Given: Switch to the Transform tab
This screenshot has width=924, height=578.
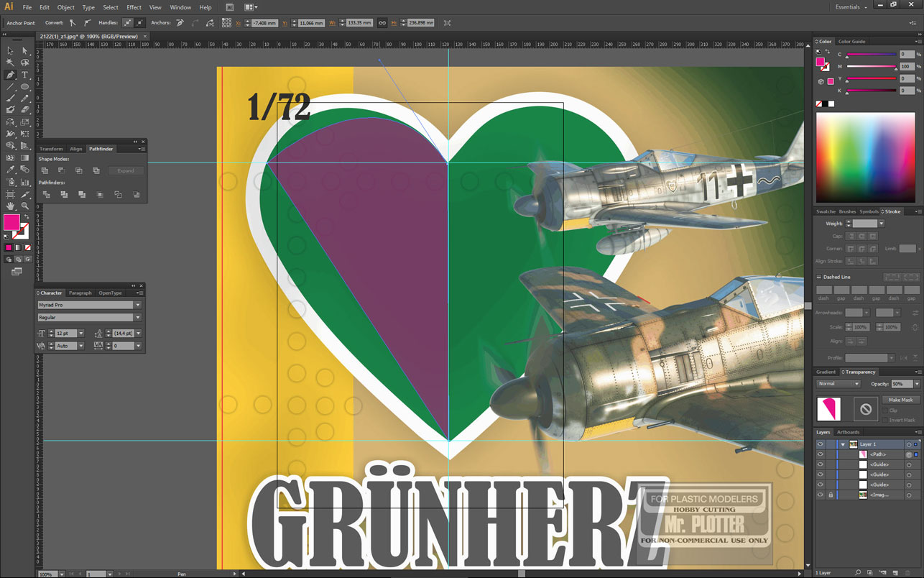Looking at the screenshot, I should point(51,149).
